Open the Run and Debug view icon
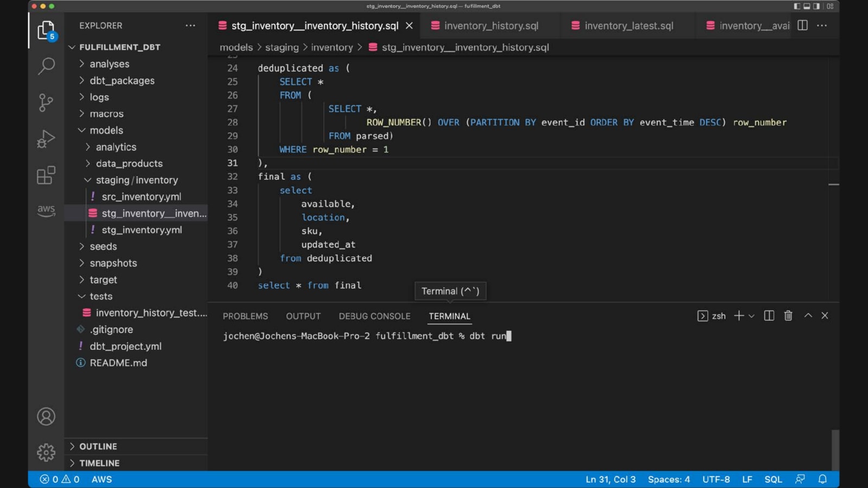The image size is (868, 488). click(46, 139)
